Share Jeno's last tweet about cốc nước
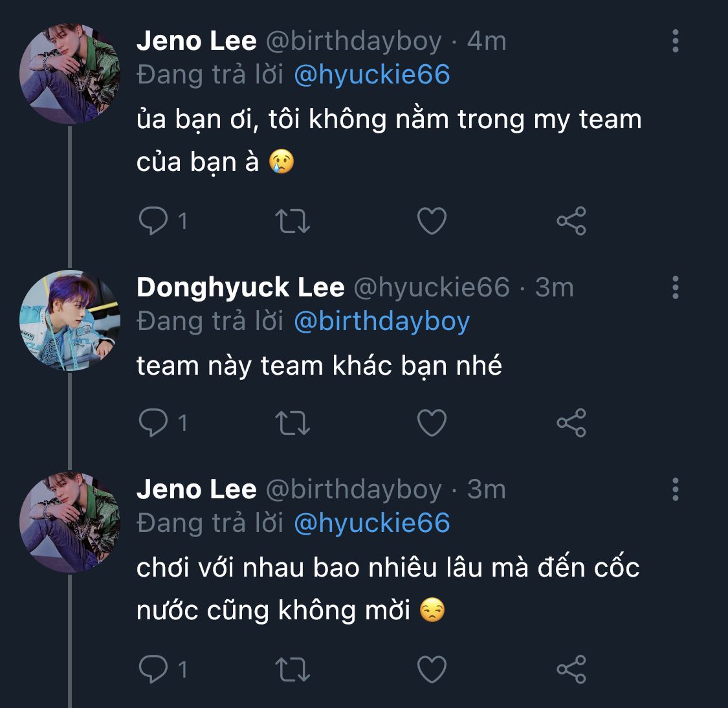Screen dimensions: 728x708 [x=571, y=669]
